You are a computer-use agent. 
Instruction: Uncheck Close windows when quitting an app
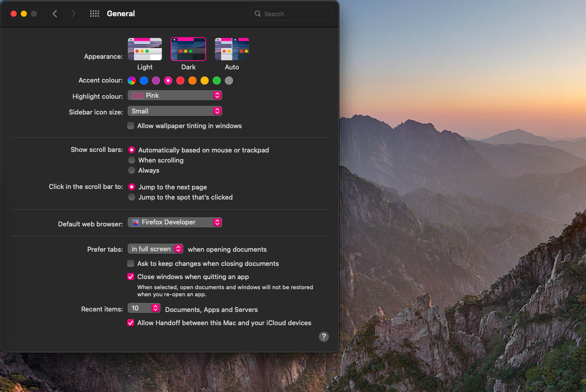(131, 277)
